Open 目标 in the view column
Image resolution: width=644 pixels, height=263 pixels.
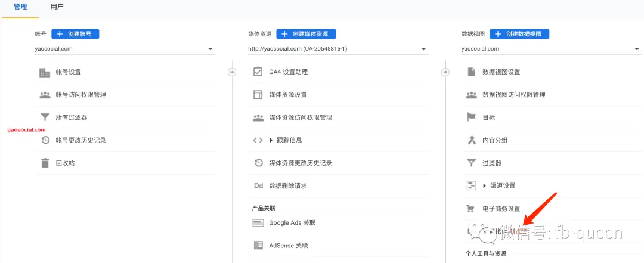pyautogui.click(x=489, y=117)
